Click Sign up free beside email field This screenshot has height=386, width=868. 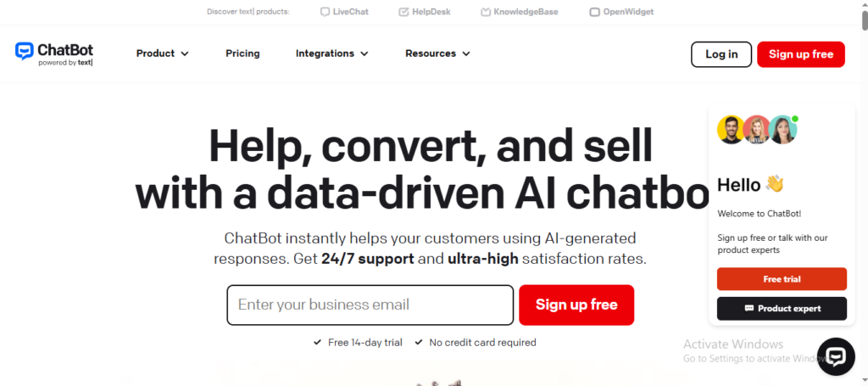[x=576, y=305]
